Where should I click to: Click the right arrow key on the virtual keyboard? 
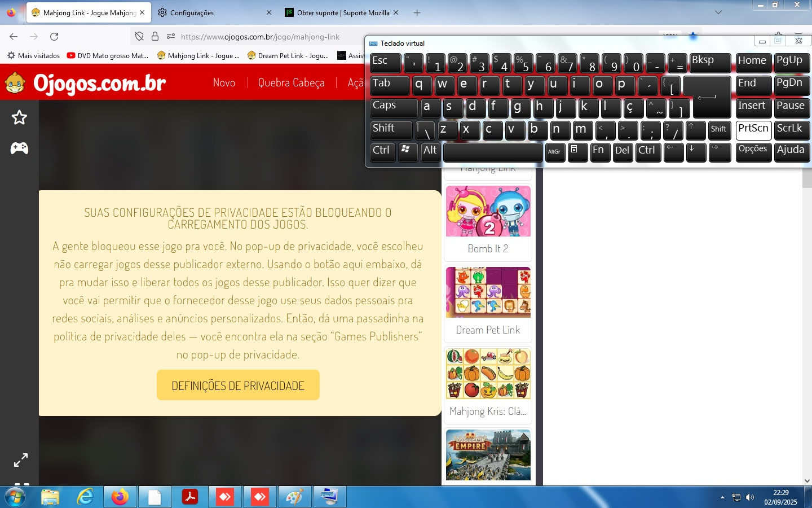720,152
